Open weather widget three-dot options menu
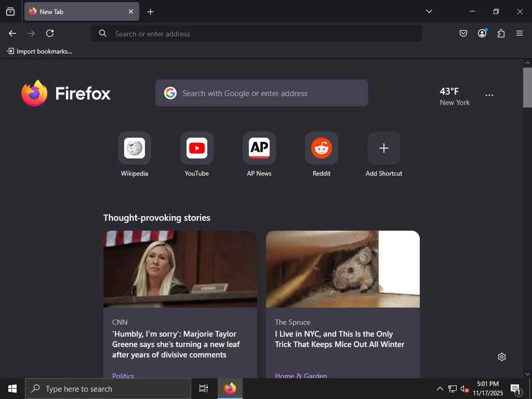The image size is (532, 399). 489,95
